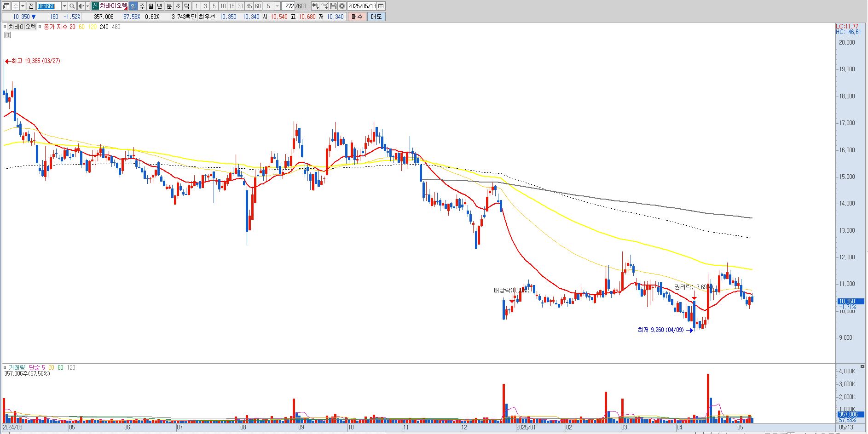Select the minute (분) chart period
868x434 pixels.
(169, 6)
